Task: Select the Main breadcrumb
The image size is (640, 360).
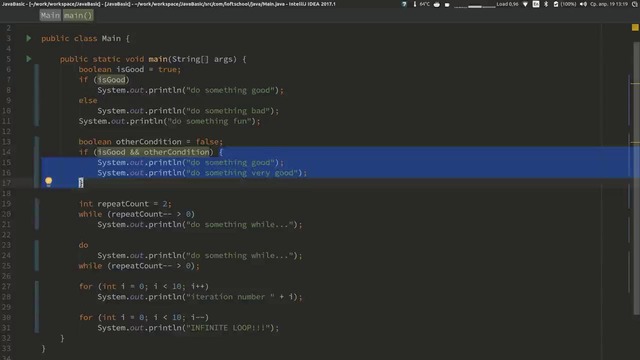Action: coord(50,16)
